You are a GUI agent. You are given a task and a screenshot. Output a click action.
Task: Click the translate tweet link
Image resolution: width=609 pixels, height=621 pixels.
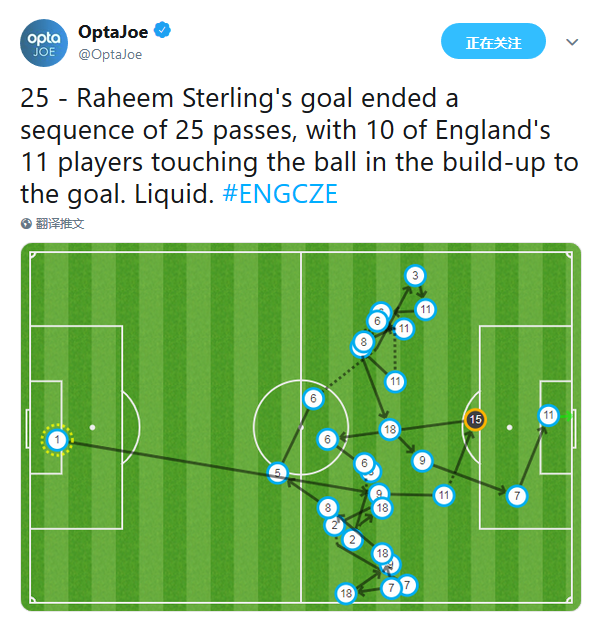[60, 224]
